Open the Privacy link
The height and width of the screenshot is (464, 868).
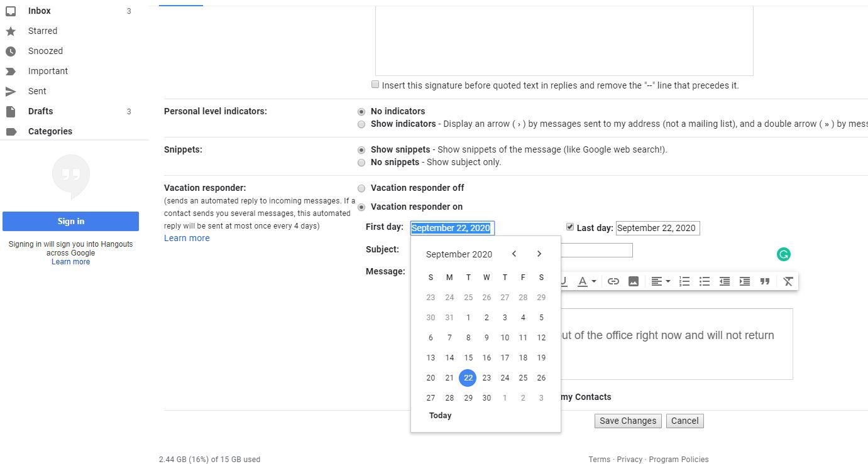tap(629, 460)
